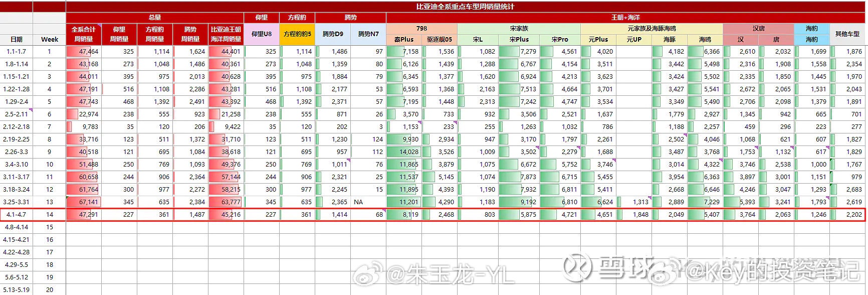Click the Week 20 number cell

[50, 289]
